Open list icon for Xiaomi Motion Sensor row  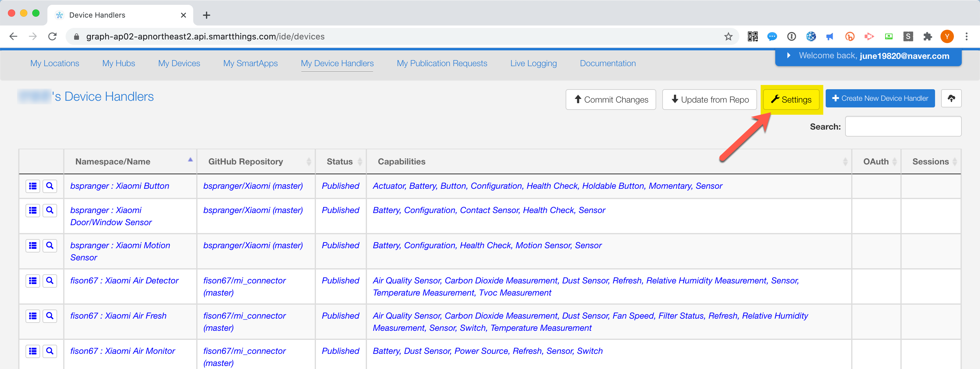33,245
